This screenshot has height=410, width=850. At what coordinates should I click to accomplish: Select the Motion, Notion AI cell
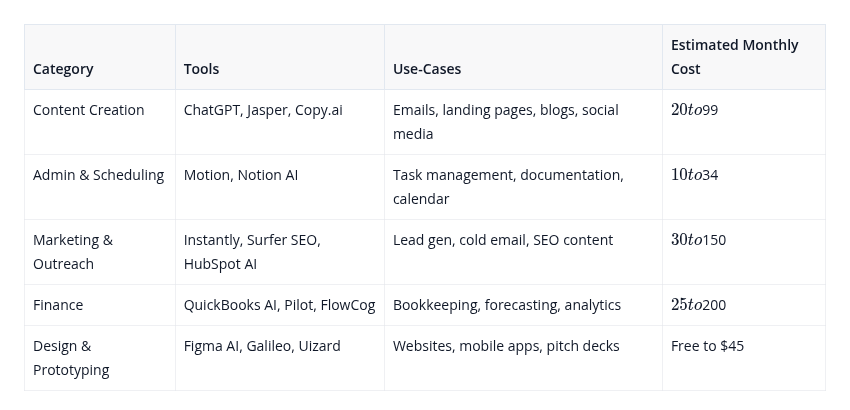[x=280, y=187]
